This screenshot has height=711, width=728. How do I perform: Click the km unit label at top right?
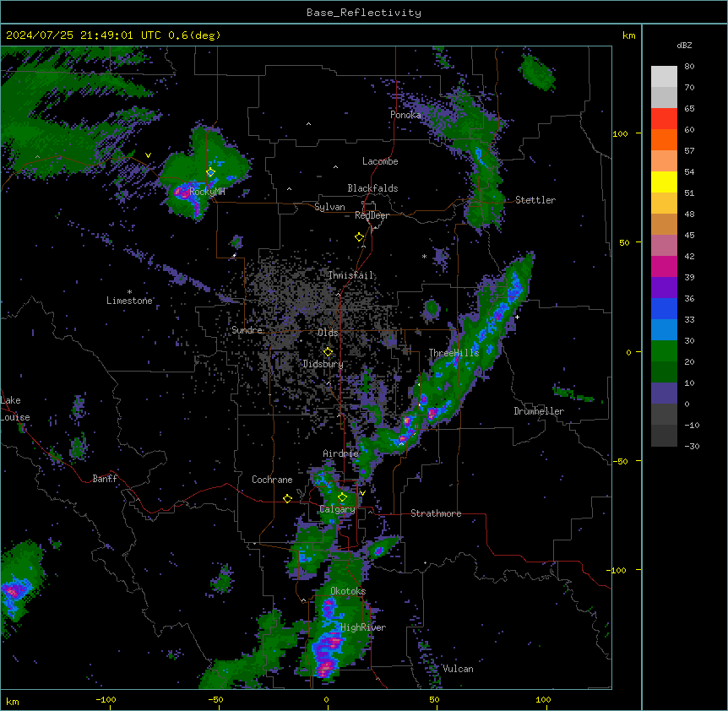pyautogui.click(x=629, y=35)
